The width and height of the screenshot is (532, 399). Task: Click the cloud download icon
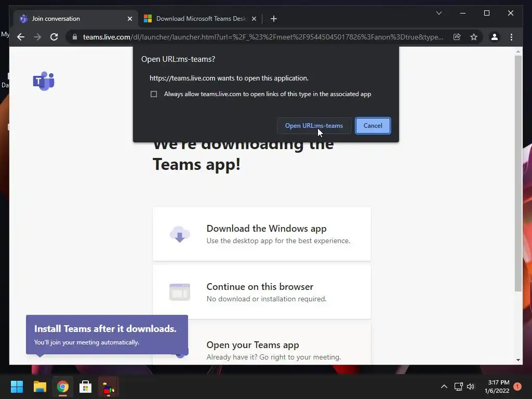pos(179,234)
